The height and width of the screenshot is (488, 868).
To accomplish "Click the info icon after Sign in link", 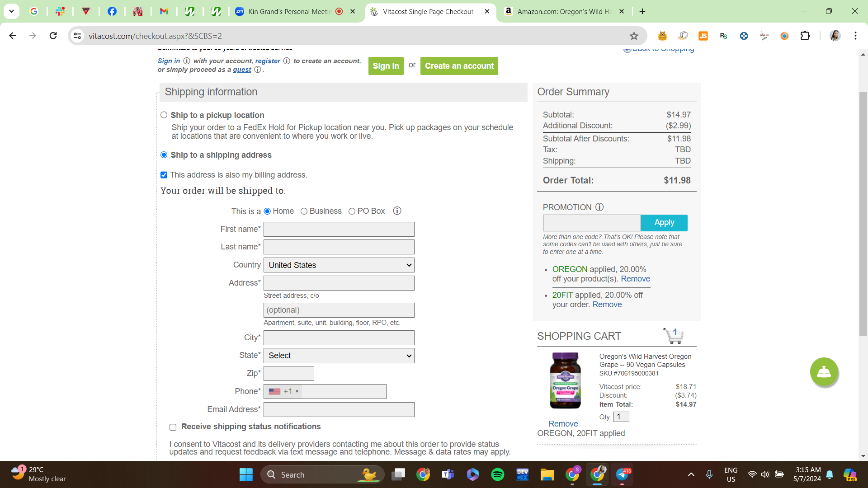I will (x=187, y=61).
